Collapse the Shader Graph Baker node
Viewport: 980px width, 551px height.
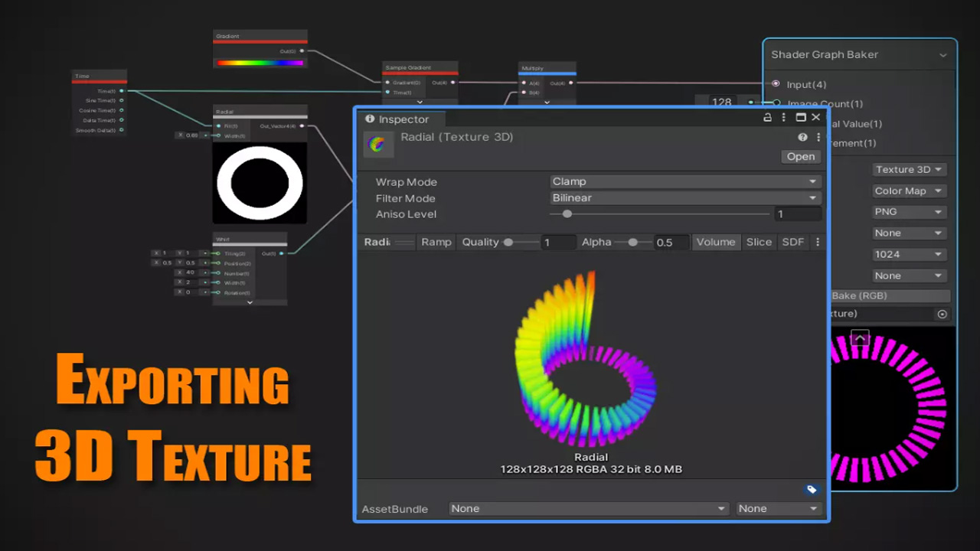coord(942,55)
